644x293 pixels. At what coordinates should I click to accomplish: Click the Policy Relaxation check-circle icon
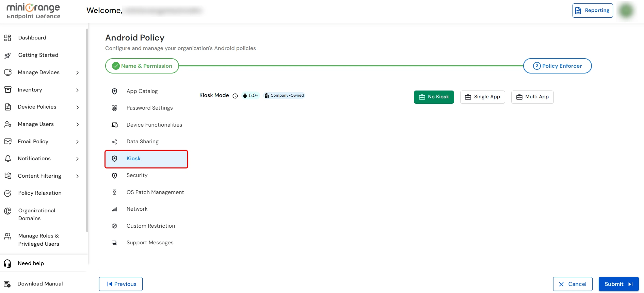click(8, 193)
